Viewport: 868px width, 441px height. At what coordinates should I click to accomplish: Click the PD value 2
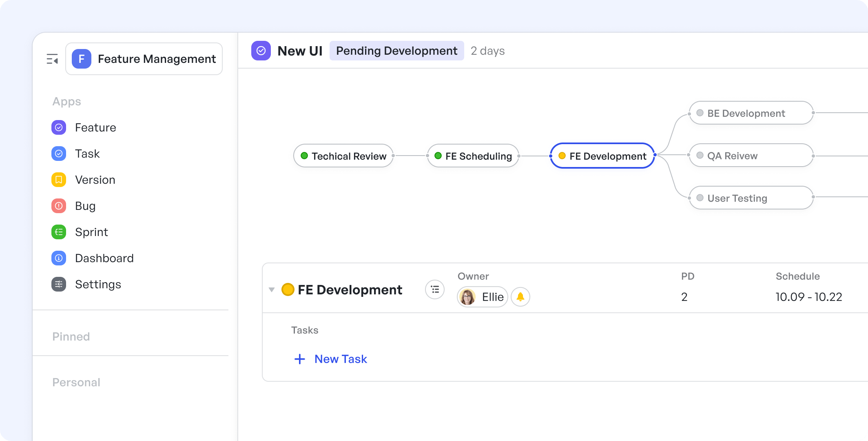click(684, 297)
